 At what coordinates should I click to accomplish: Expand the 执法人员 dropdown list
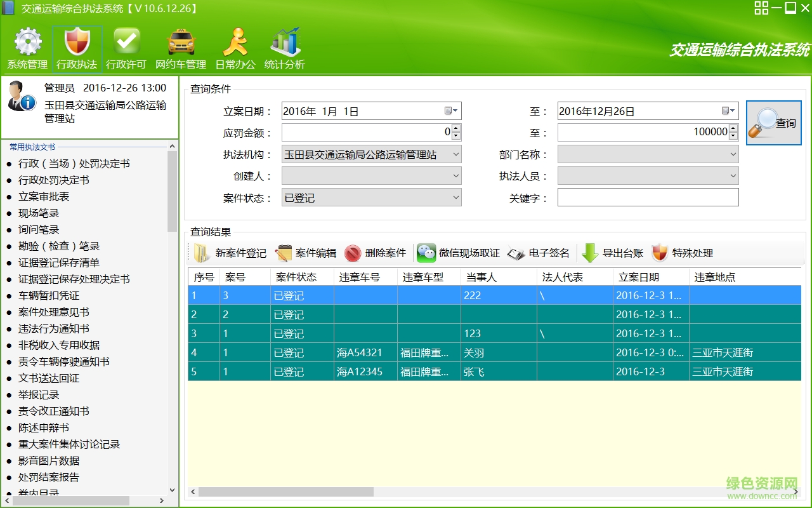[x=733, y=176]
